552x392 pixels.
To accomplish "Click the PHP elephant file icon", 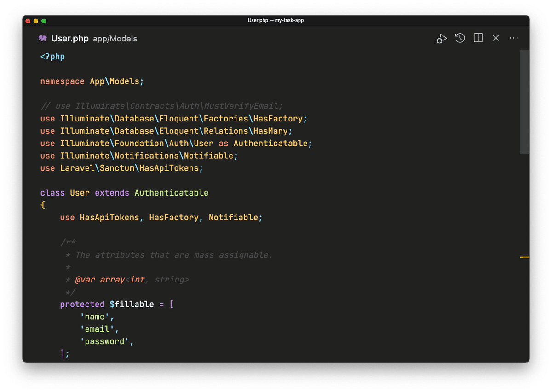I will 43,39.
